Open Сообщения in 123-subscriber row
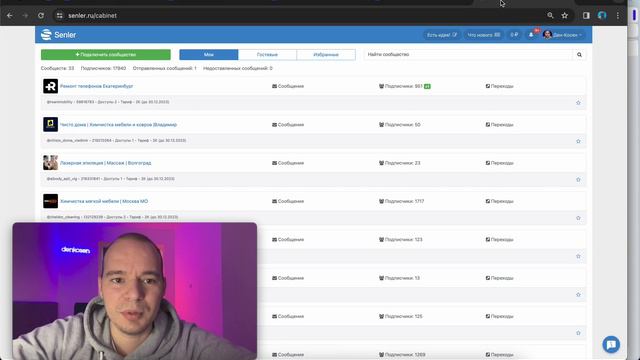640x360 pixels. pos(288,240)
